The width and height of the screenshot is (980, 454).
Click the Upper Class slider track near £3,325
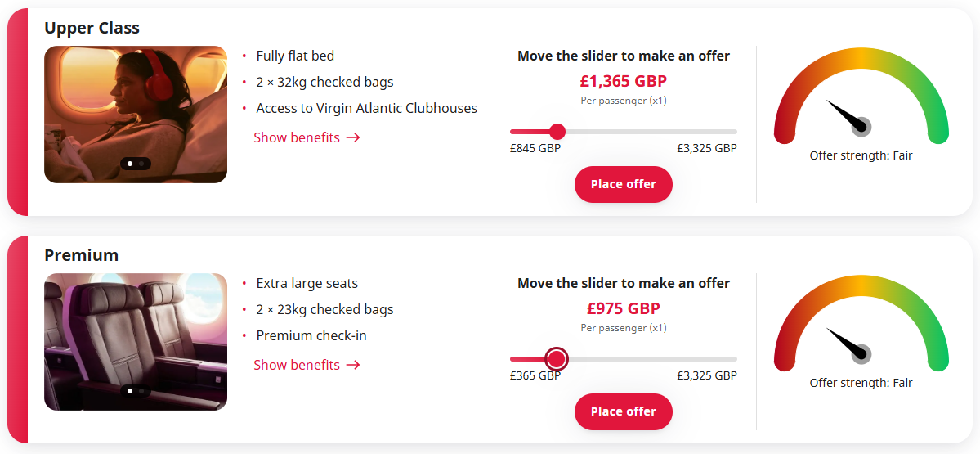729,132
